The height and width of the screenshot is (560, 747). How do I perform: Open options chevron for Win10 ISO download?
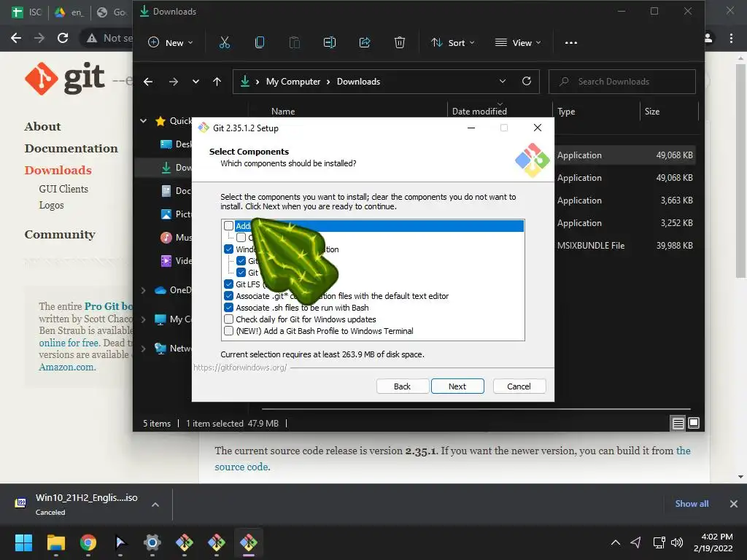coord(155,505)
